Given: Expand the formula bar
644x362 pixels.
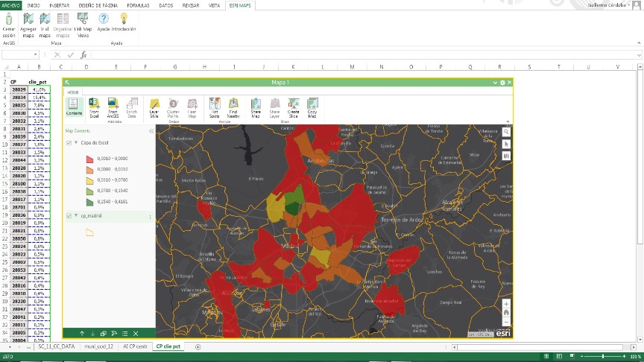Looking at the screenshot, I should (639, 55).
